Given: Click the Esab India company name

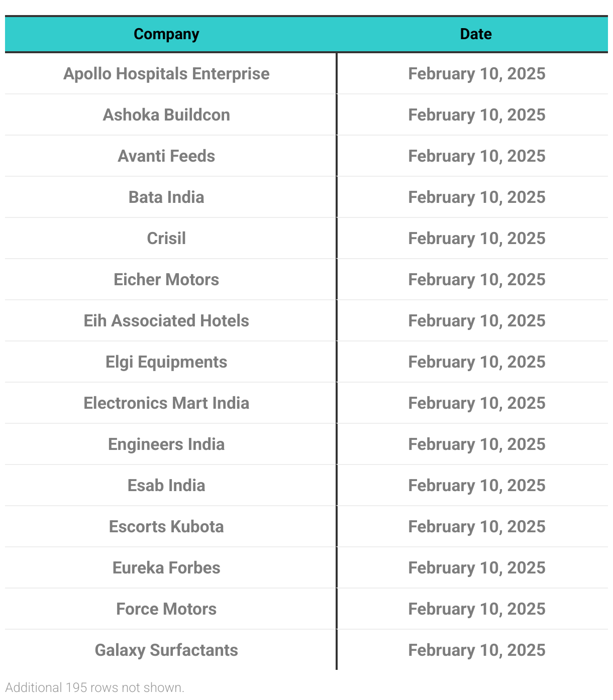Looking at the screenshot, I should click(x=166, y=486).
